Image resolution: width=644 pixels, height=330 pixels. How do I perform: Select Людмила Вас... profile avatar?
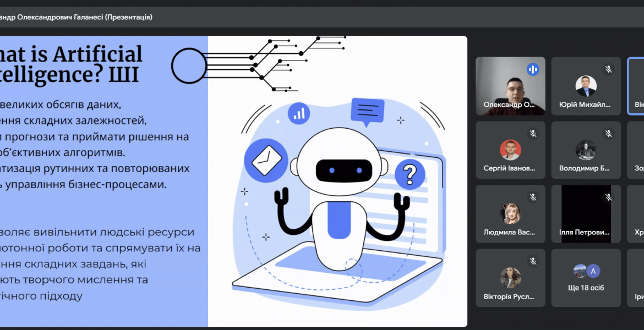pyautogui.click(x=510, y=214)
